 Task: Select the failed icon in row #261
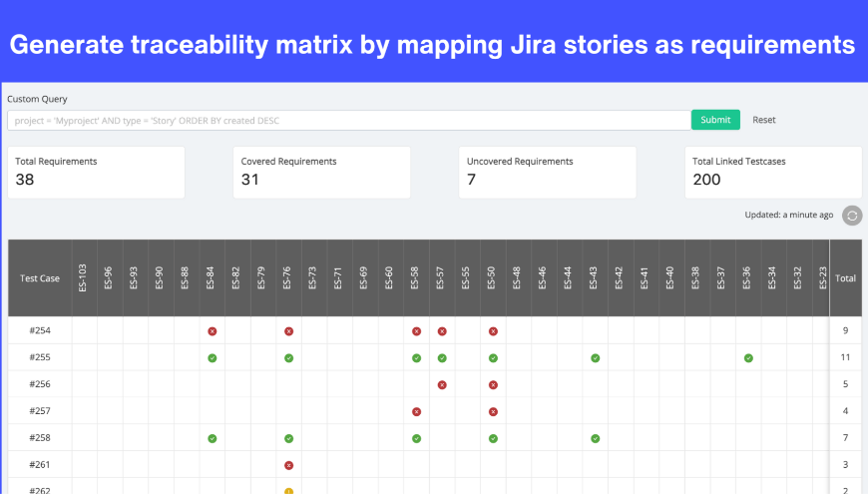288,465
